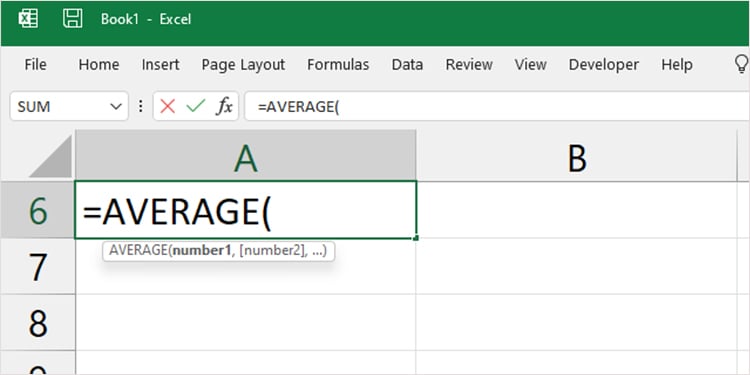This screenshot has width=750, height=375.
Task: Select the View tab
Action: (x=530, y=65)
